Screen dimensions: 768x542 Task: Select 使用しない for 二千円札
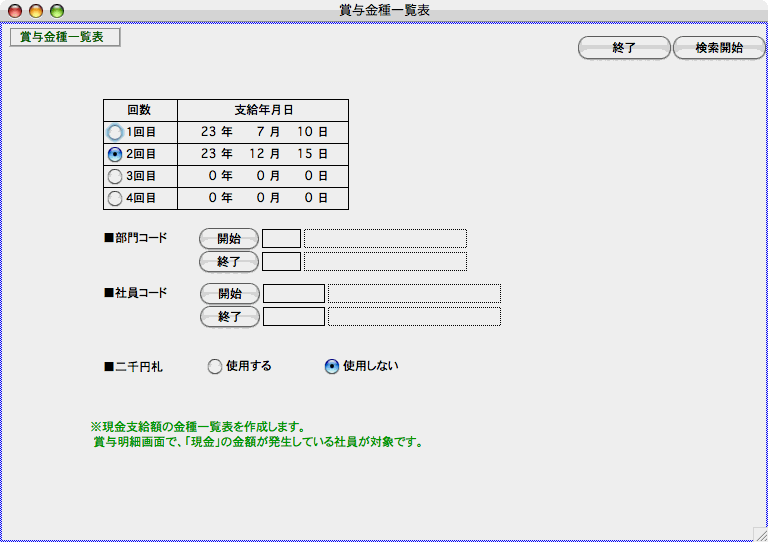pos(332,367)
